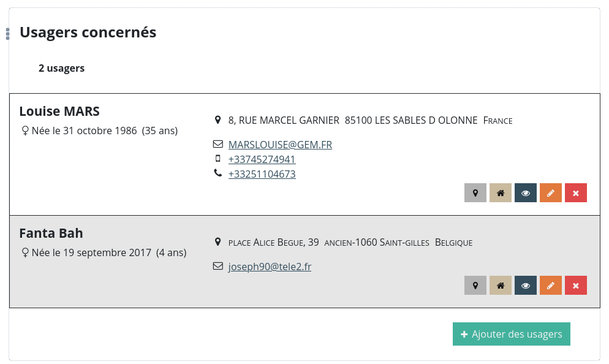Open the MARSLOUISE@GEM.FR email link
The height and width of the screenshot is (364, 609).
pyautogui.click(x=280, y=145)
